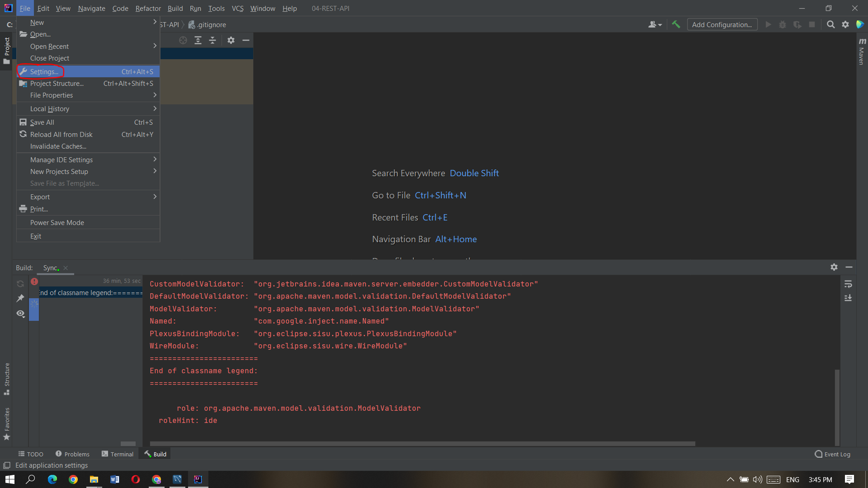
Task: Open the Maven tool window sidebar
Action: [862, 52]
